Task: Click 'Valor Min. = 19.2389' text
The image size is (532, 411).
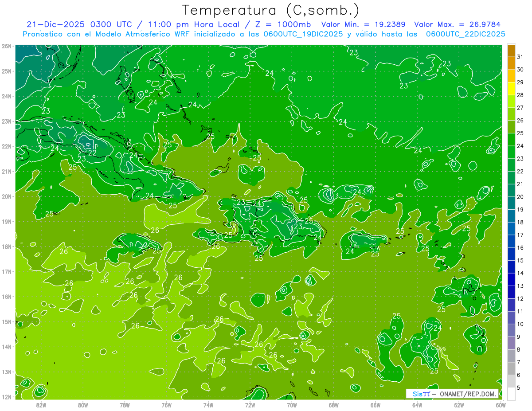Action: coord(363,24)
